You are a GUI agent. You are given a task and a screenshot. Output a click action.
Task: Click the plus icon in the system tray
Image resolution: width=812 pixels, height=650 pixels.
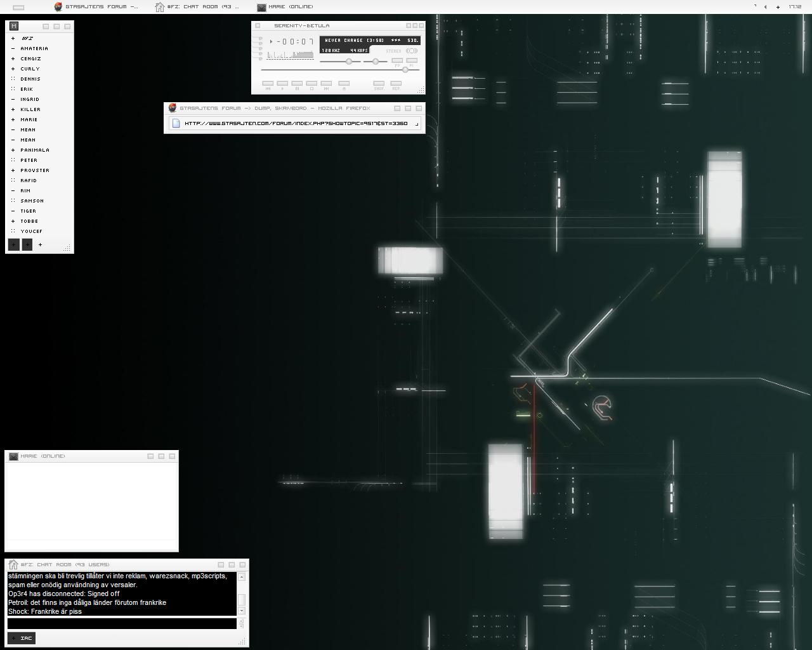[x=778, y=7]
